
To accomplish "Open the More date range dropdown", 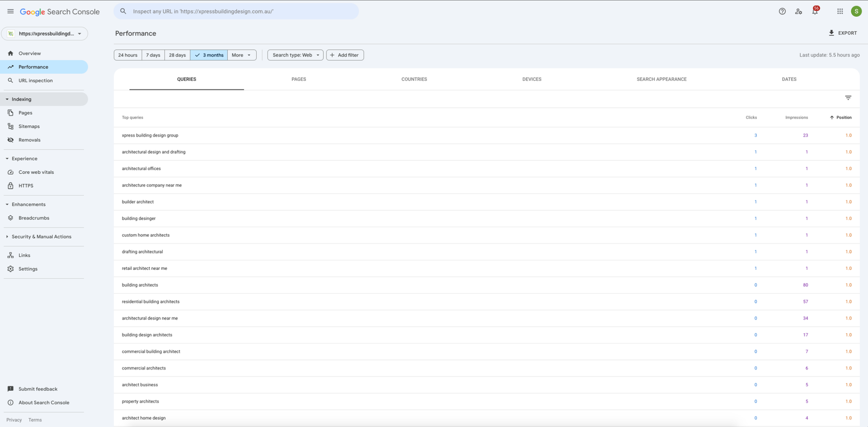I will click(241, 55).
